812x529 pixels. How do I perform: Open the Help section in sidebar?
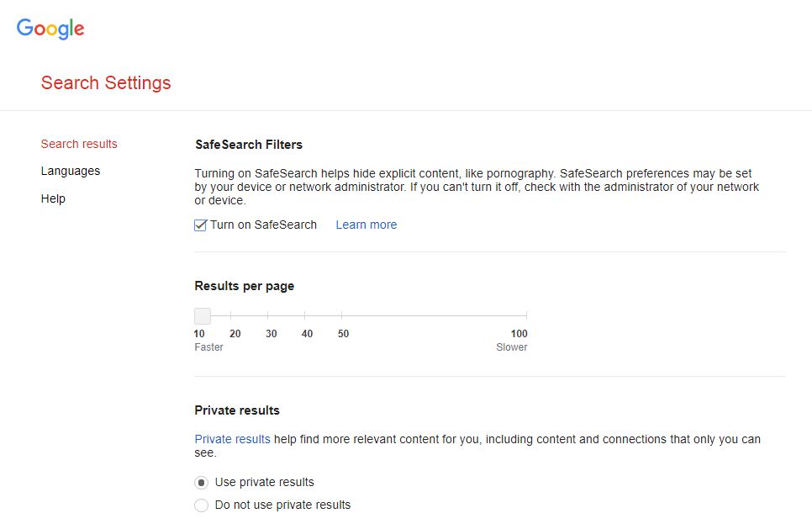[53, 198]
